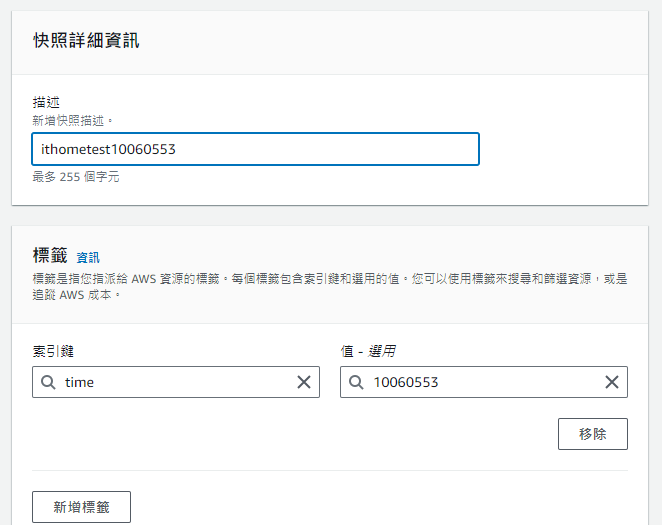
Task: Click the 描述 field label
Action: click(46, 102)
